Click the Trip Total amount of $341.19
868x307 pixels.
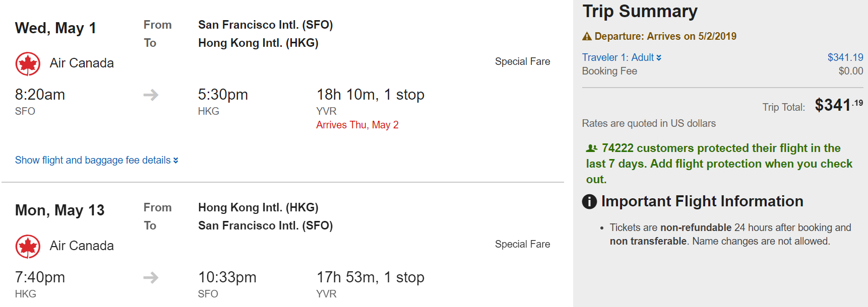pos(838,105)
